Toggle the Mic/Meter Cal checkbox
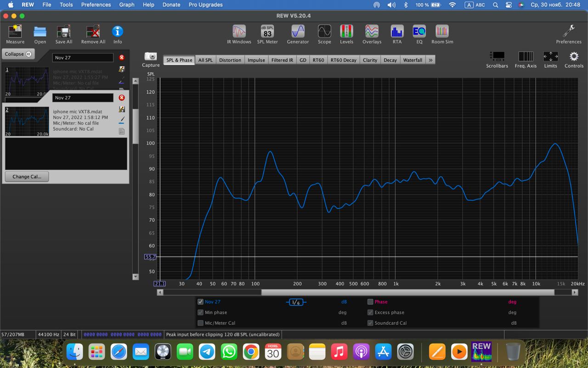Image resolution: width=588 pixels, height=368 pixels. click(x=200, y=323)
